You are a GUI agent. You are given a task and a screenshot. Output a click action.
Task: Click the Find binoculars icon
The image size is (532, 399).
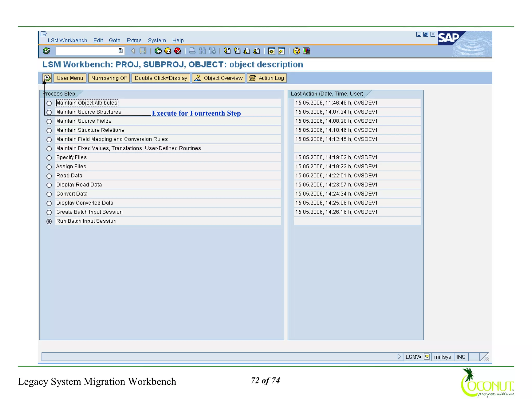(x=202, y=51)
